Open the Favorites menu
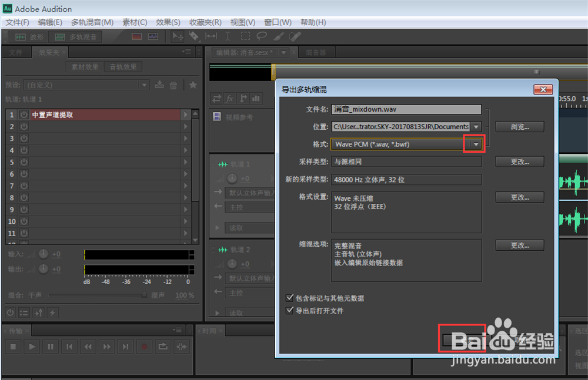Screen dimensions: 588x380 pyautogui.click(x=205, y=22)
